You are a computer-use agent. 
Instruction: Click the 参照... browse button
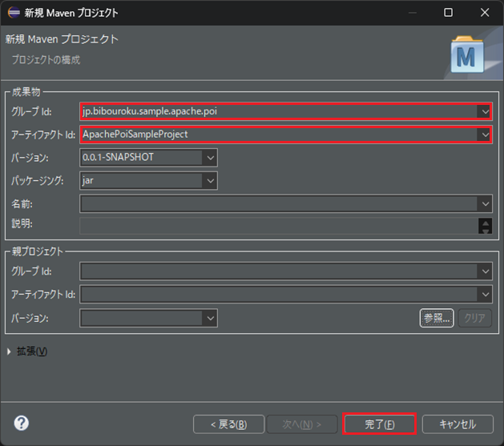coord(437,318)
